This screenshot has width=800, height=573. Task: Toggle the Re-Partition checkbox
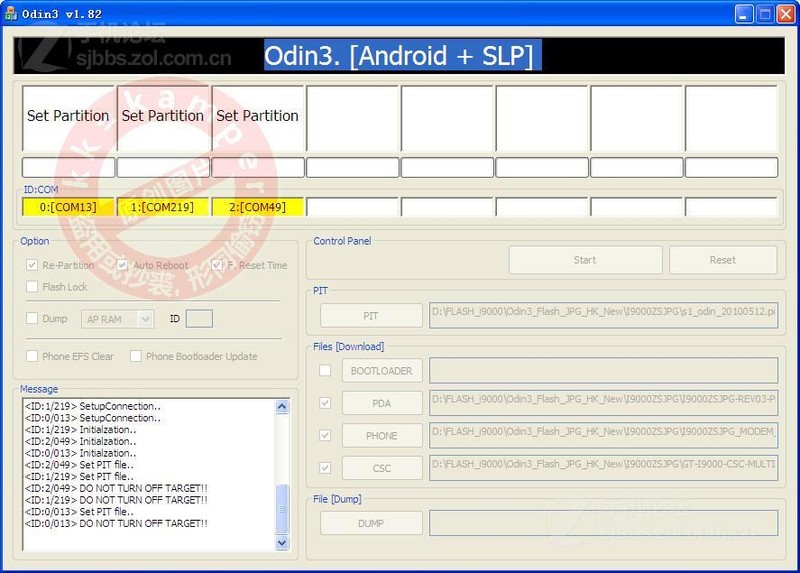coord(33,266)
